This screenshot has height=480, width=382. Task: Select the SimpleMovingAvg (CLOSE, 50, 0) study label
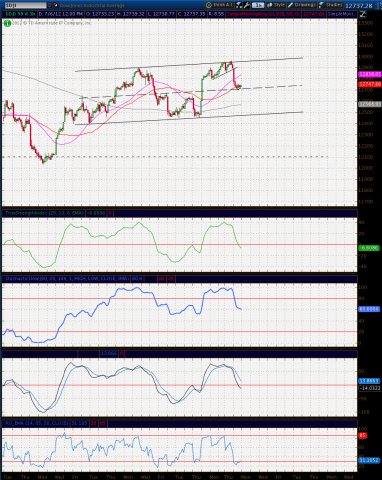click(264, 14)
